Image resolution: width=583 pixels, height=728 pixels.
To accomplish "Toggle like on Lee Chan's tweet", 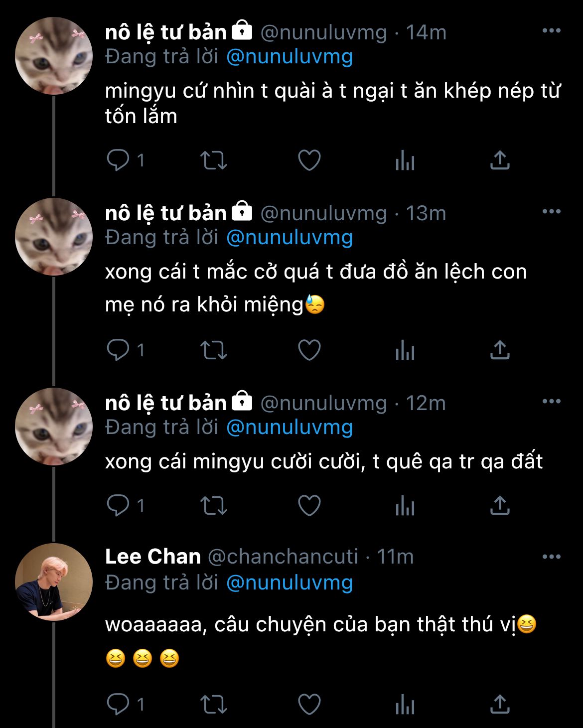I will [x=309, y=704].
